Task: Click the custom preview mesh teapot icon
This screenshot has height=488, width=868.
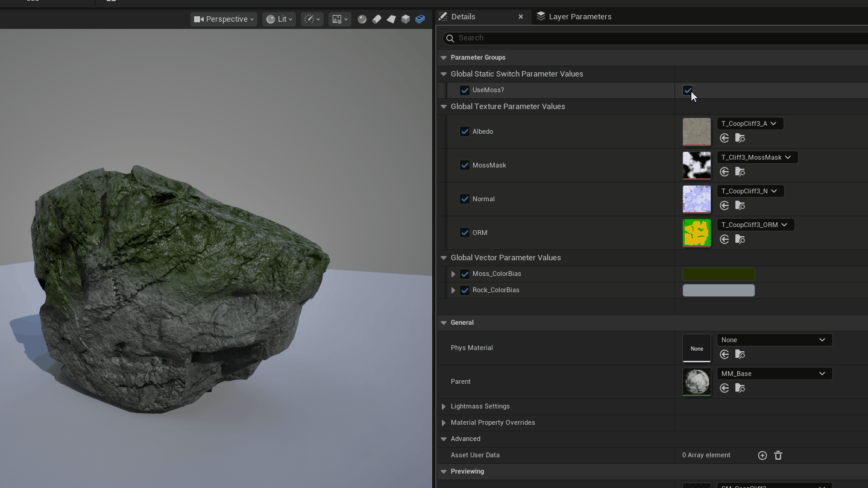Action: pyautogui.click(x=420, y=19)
